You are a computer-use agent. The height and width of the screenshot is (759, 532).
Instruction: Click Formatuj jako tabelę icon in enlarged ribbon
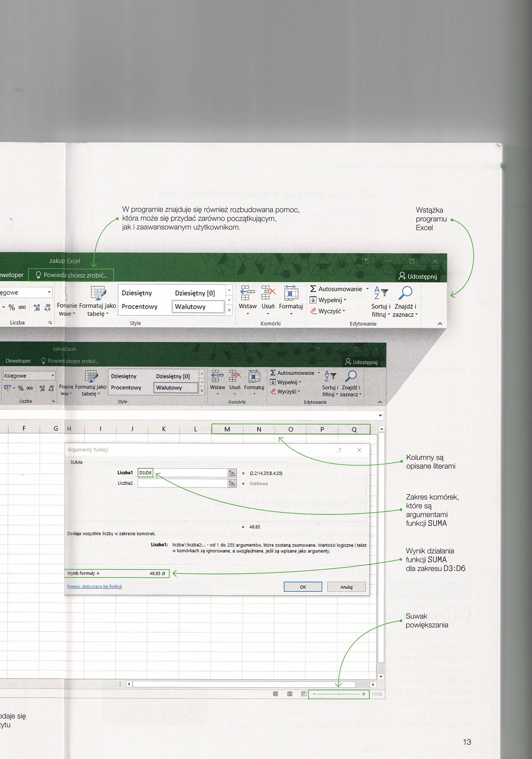[x=98, y=293]
